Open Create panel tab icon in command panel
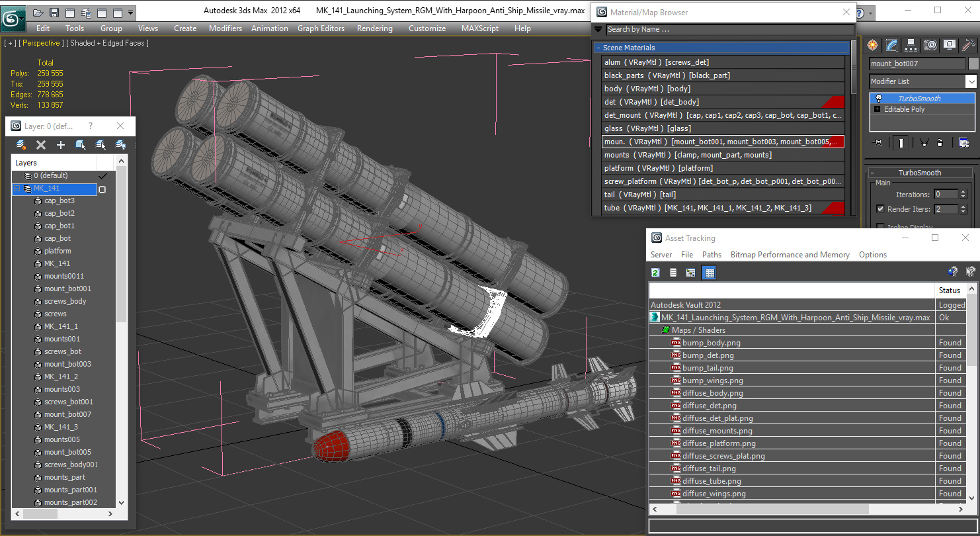The width and height of the screenshot is (980, 536). (x=873, y=45)
